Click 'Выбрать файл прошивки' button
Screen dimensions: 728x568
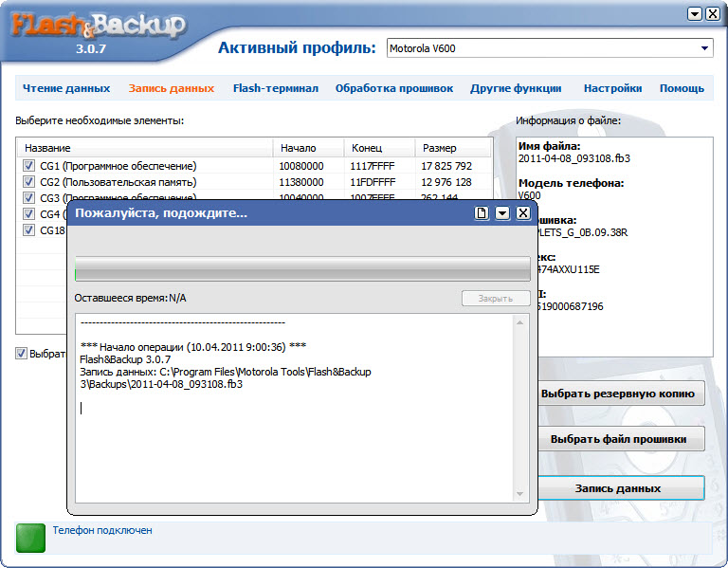(x=621, y=439)
